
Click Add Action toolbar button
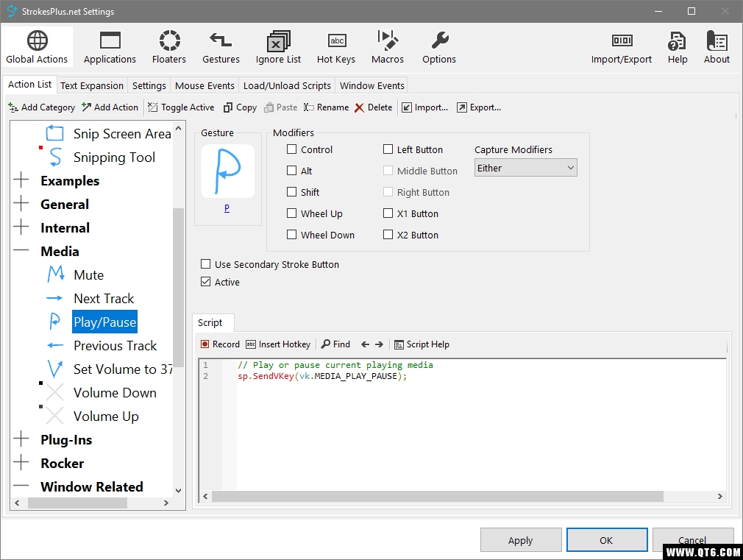tap(110, 107)
